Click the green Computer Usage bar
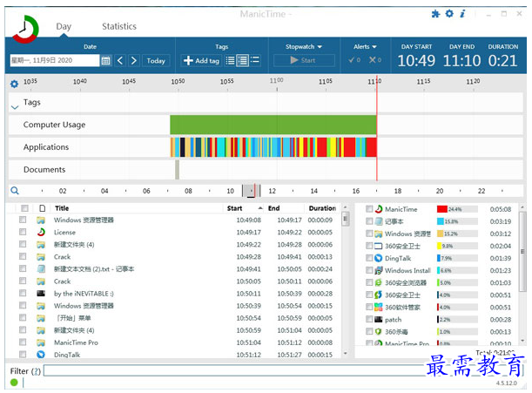The width and height of the screenshot is (532, 393). (273, 125)
